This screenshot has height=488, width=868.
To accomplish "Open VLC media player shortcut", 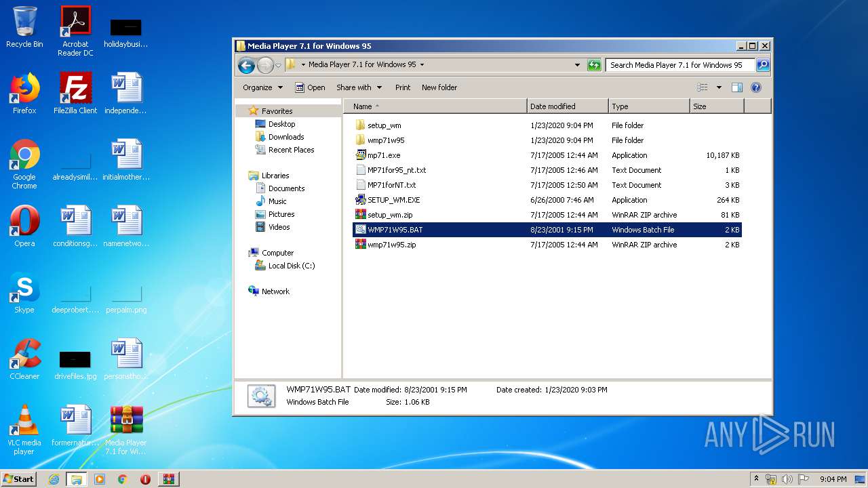I will pos(24,430).
